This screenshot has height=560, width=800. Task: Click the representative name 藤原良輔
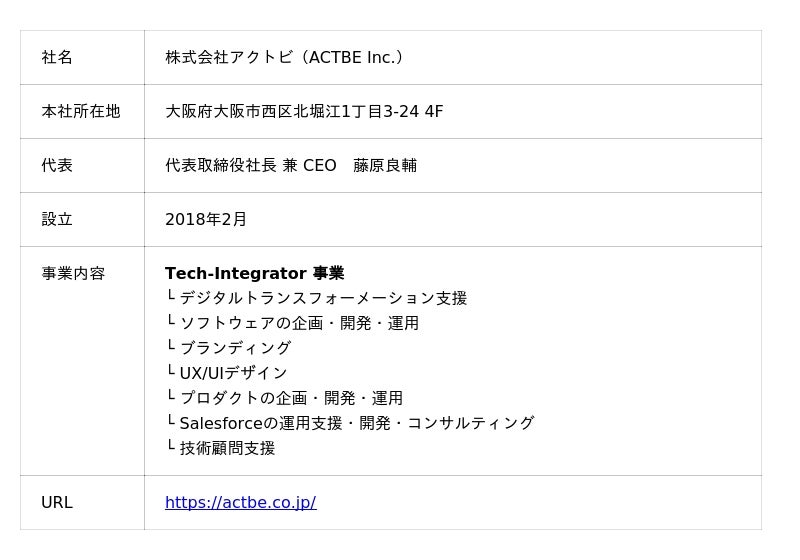click(385, 165)
